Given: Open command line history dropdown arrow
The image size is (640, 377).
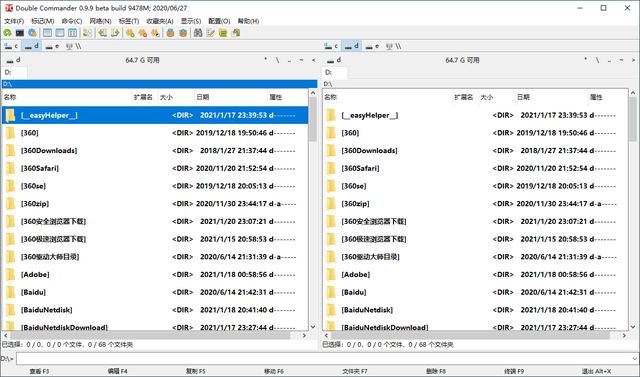Looking at the screenshot, I should tap(634, 359).
